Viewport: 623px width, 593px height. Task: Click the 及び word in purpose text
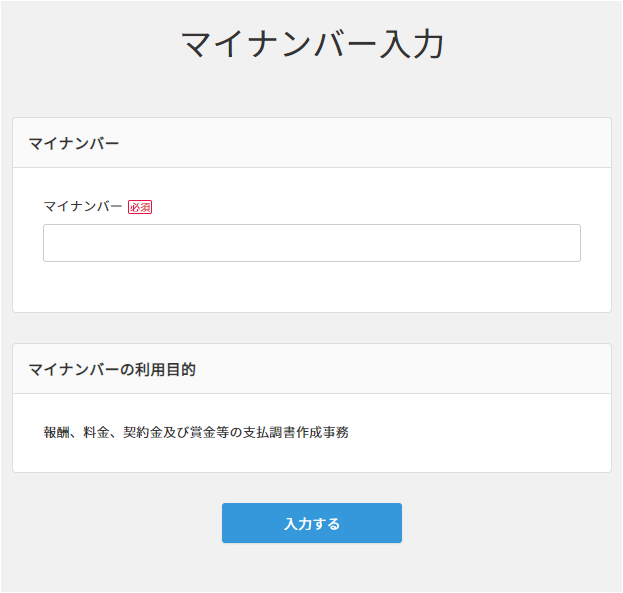coord(174,433)
